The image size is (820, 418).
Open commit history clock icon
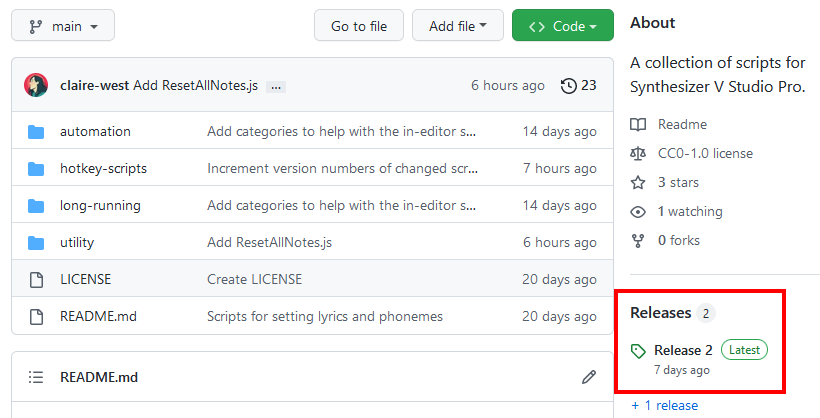pos(569,86)
